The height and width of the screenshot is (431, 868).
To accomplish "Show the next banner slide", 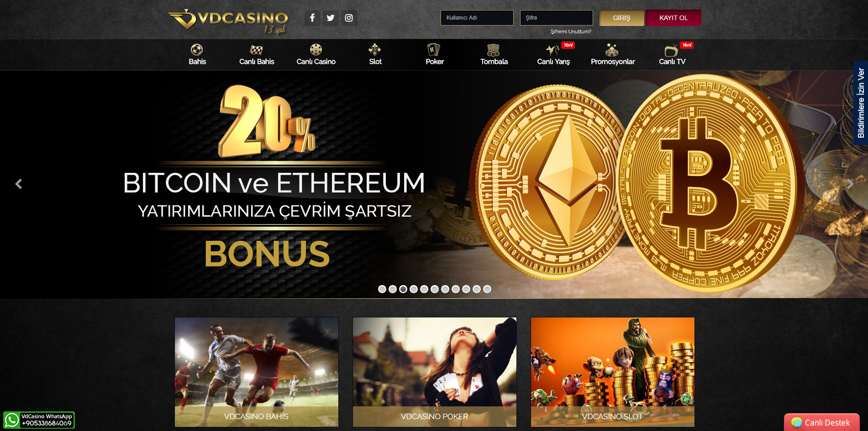I will tap(850, 184).
